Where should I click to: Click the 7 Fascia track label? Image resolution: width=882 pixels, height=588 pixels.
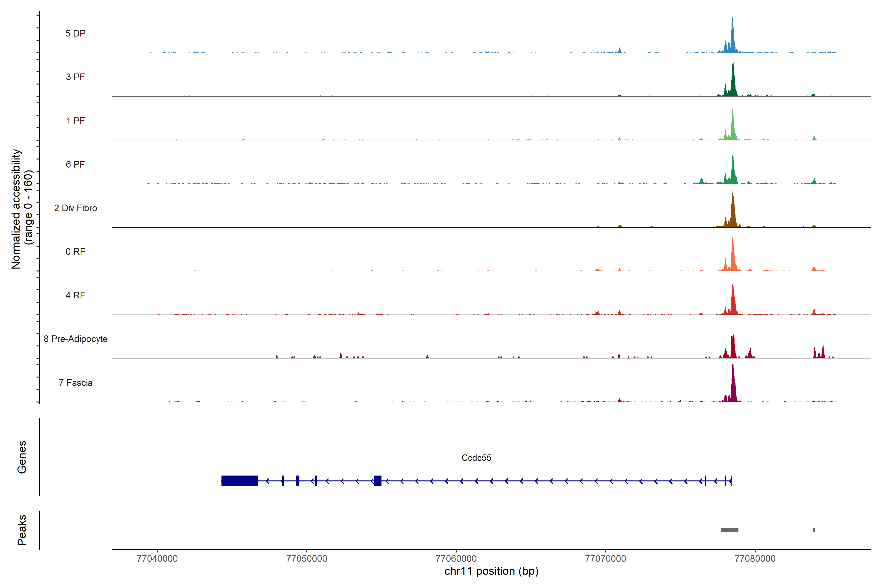pyautogui.click(x=75, y=382)
